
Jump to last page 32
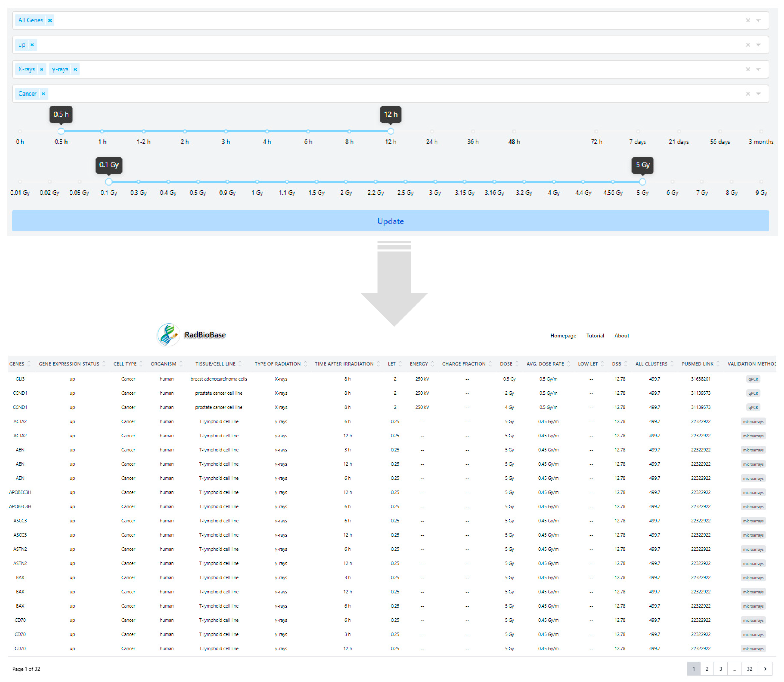tap(749, 669)
